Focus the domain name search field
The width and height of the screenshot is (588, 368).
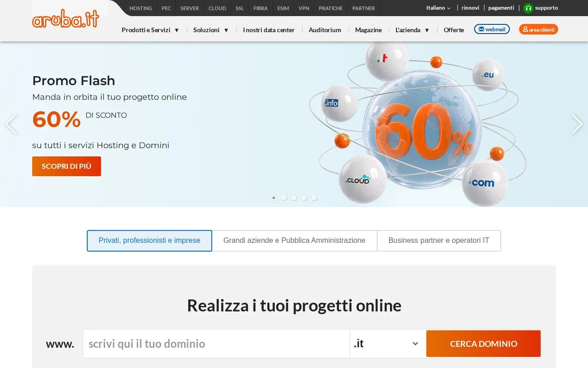216,344
